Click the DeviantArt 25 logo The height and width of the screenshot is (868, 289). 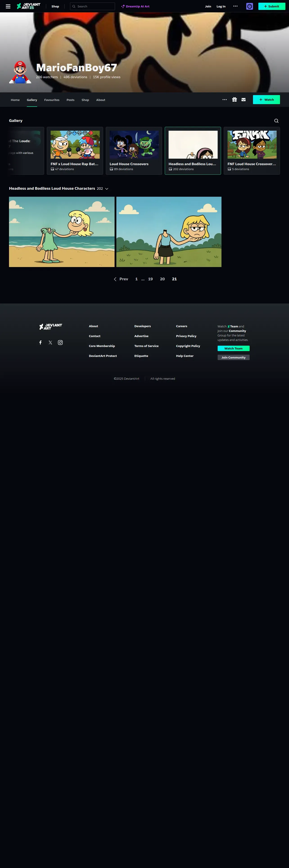coord(29,6)
